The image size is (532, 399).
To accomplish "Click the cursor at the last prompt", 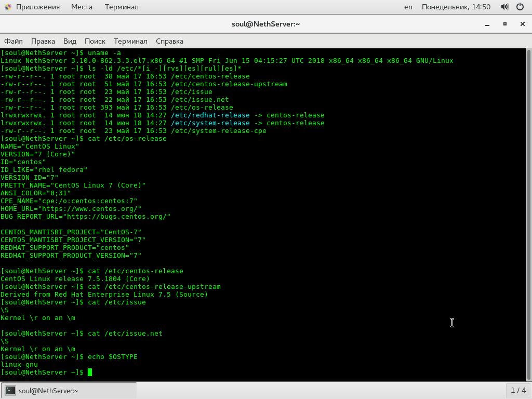I will (x=90, y=373).
